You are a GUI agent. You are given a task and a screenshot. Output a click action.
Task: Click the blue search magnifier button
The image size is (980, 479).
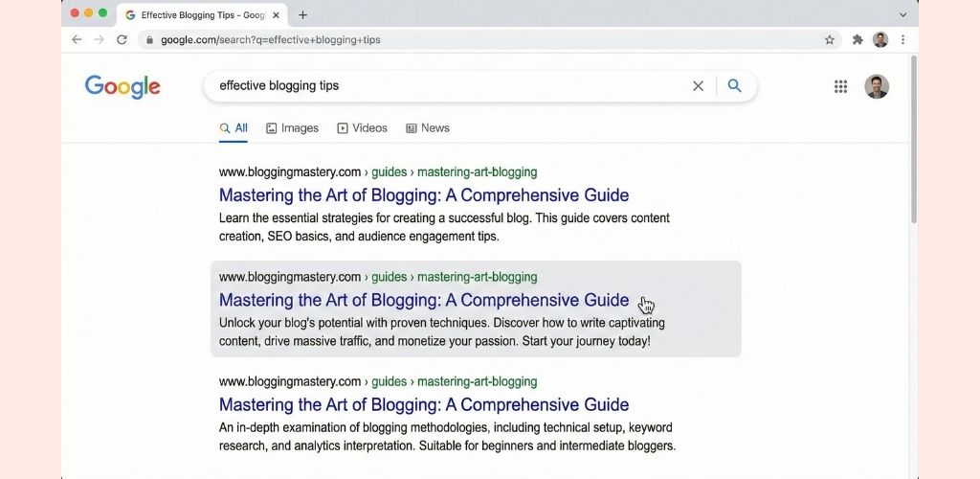coord(734,86)
